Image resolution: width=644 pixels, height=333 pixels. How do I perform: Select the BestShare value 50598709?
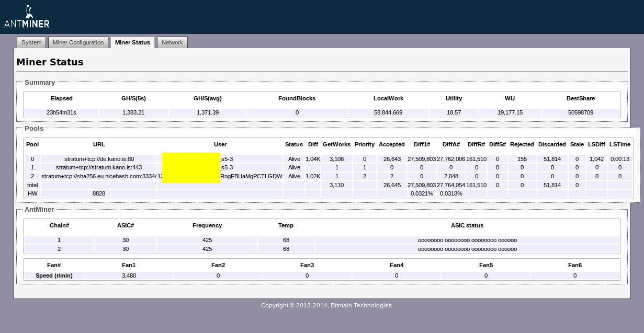pos(580,112)
